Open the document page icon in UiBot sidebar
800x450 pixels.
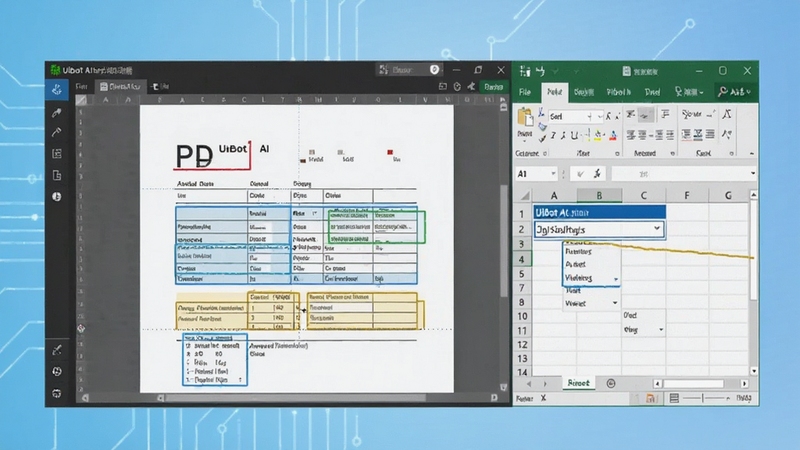(57, 175)
